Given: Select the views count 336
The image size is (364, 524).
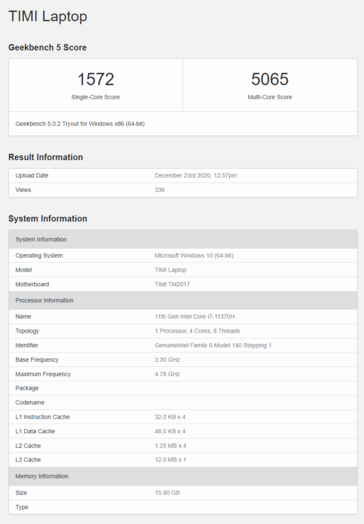Looking at the screenshot, I should point(160,190).
